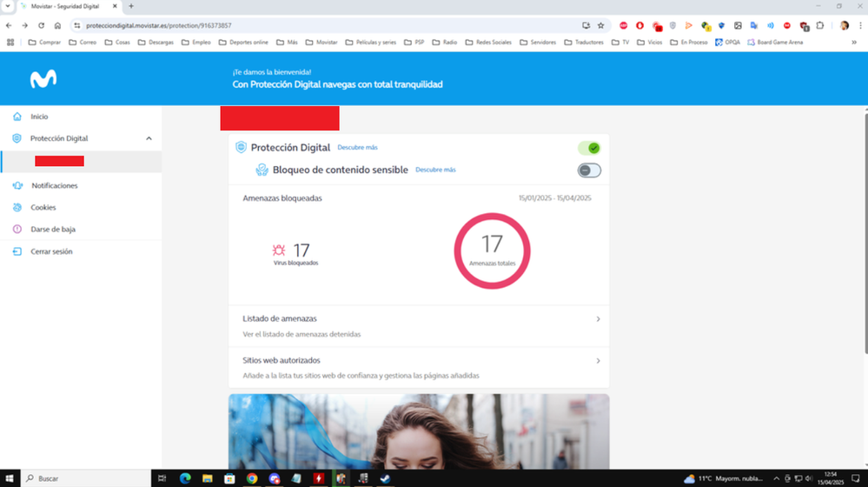The height and width of the screenshot is (487, 868).
Task: Click the ABP Adblock Plus extension icon
Action: coord(623,25)
